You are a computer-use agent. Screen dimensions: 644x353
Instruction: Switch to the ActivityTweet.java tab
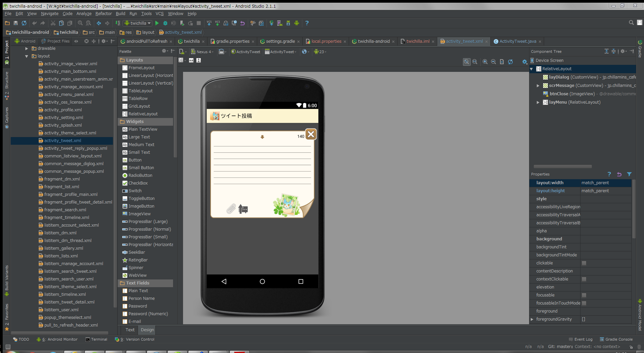click(517, 41)
